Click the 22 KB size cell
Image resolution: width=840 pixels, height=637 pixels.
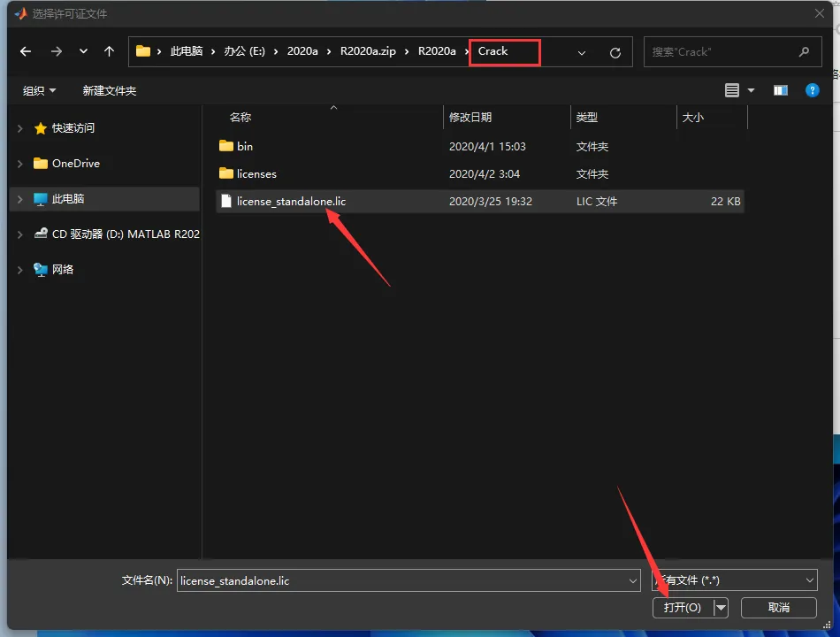point(725,202)
